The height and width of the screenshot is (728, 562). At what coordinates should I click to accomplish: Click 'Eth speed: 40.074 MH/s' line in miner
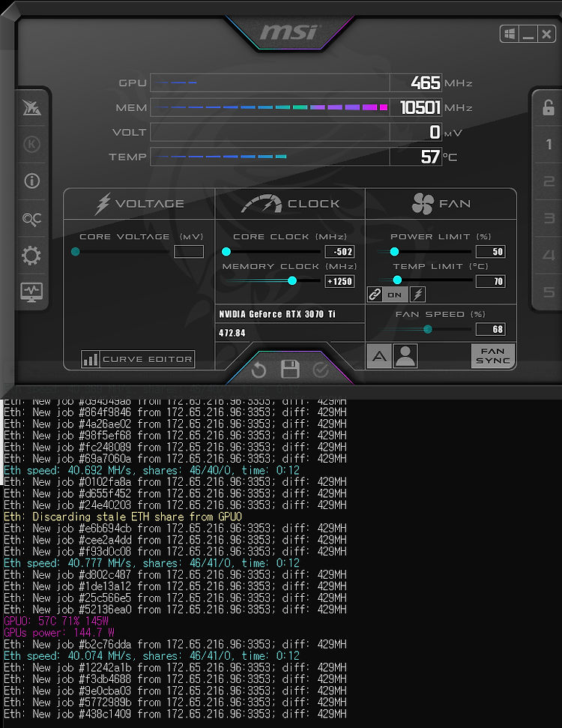(152, 656)
